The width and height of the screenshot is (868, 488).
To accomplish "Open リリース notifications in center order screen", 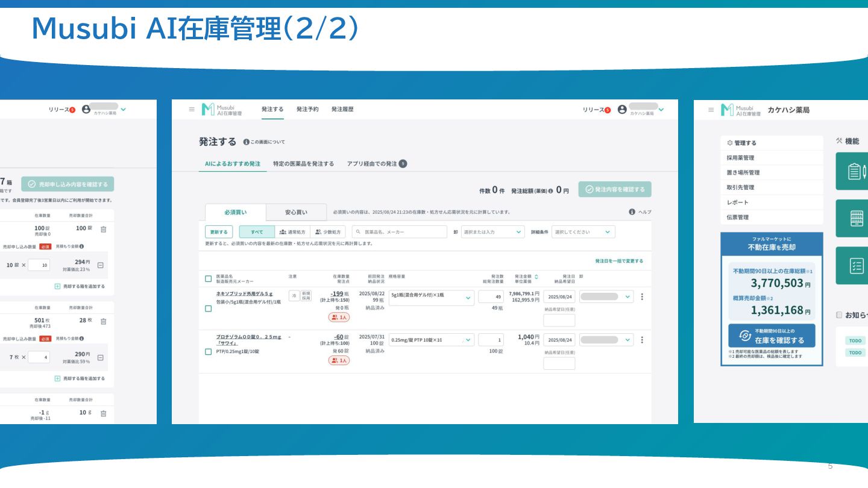I will [596, 110].
